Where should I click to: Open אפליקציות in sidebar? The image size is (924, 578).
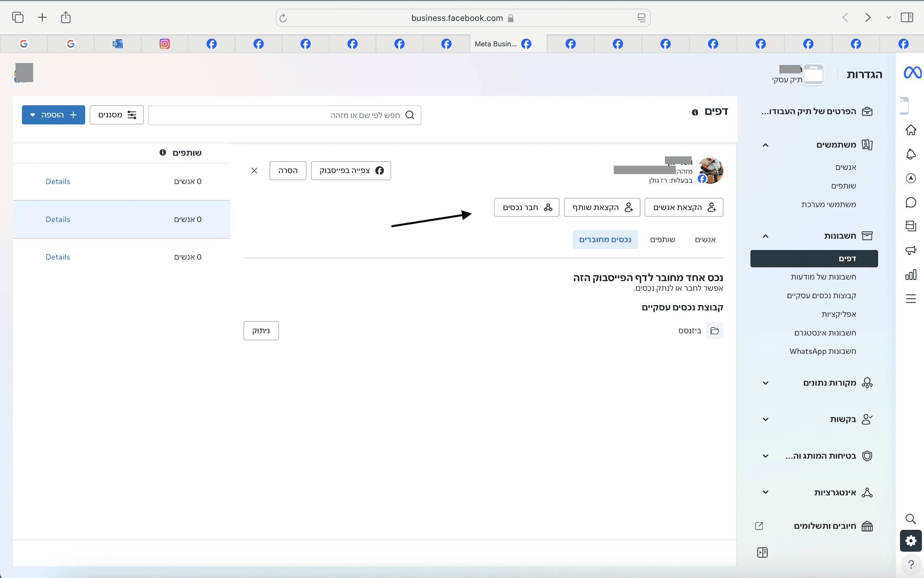pyautogui.click(x=838, y=314)
